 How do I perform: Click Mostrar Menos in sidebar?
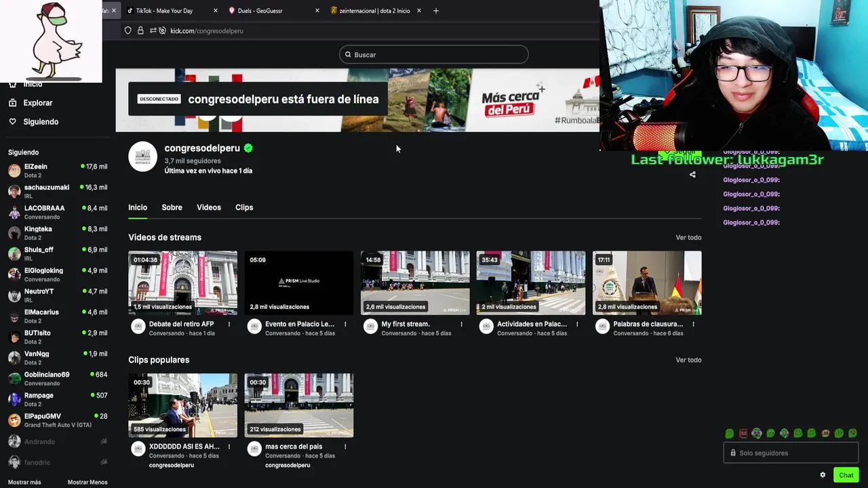87,483
